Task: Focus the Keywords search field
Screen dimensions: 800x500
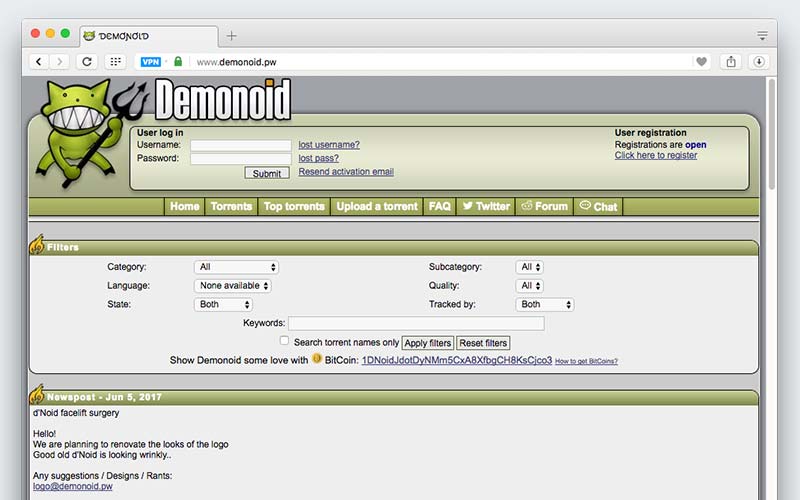Action: click(x=416, y=323)
